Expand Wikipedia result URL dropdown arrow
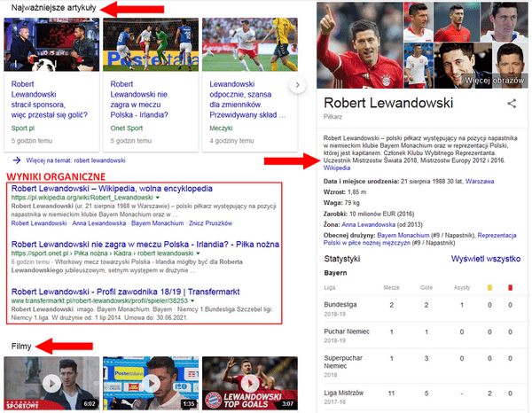532x413 pixels. pyautogui.click(x=158, y=198)
